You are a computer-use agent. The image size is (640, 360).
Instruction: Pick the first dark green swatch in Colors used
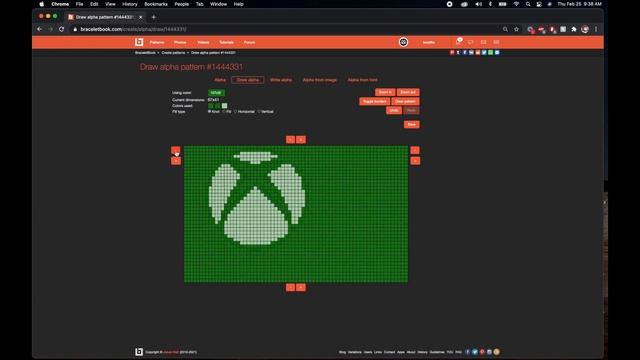[x=211, y=106]
